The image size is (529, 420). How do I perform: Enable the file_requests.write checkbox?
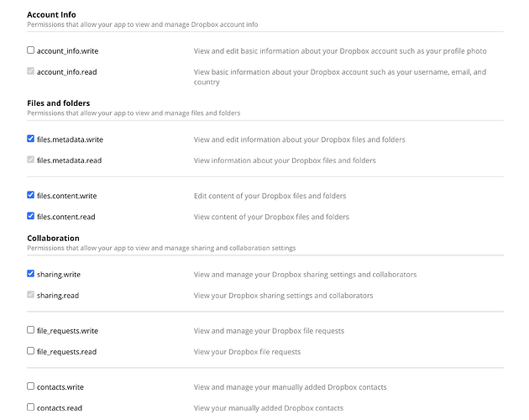[x=31, y=330]
